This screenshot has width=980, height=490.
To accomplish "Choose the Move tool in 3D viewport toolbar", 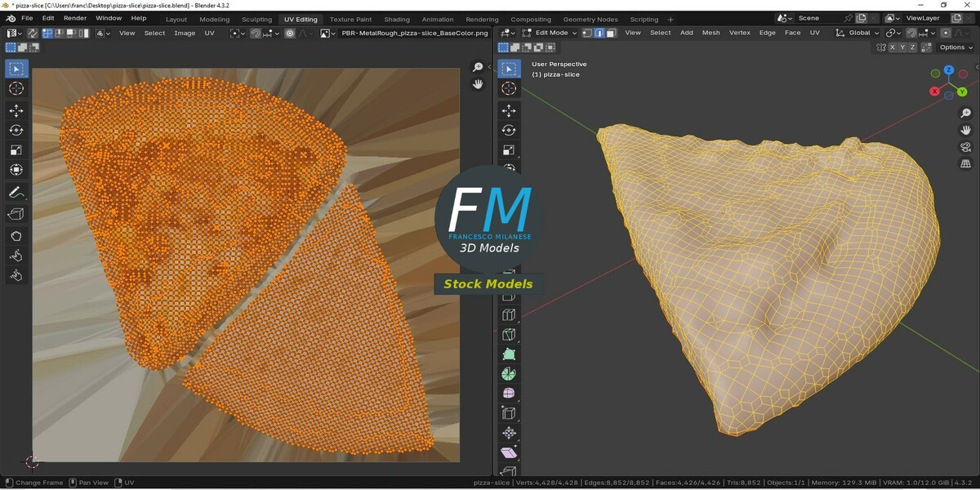I will pyautogui.click(x=509, y=110).
